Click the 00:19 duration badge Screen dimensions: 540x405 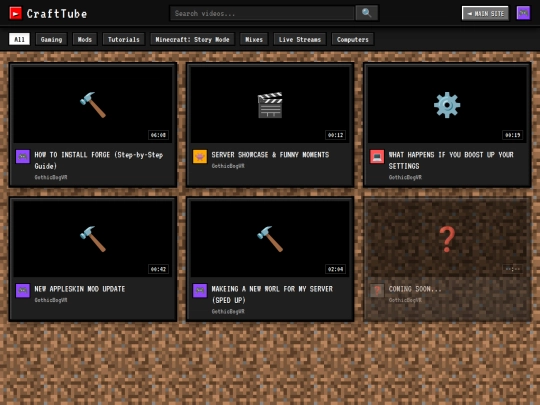(512, 135)
